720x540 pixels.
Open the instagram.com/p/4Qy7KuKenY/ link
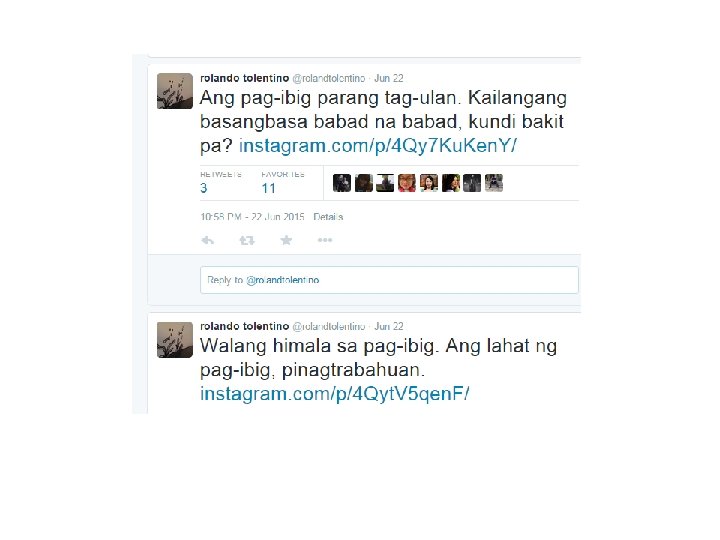pos(377,146)
